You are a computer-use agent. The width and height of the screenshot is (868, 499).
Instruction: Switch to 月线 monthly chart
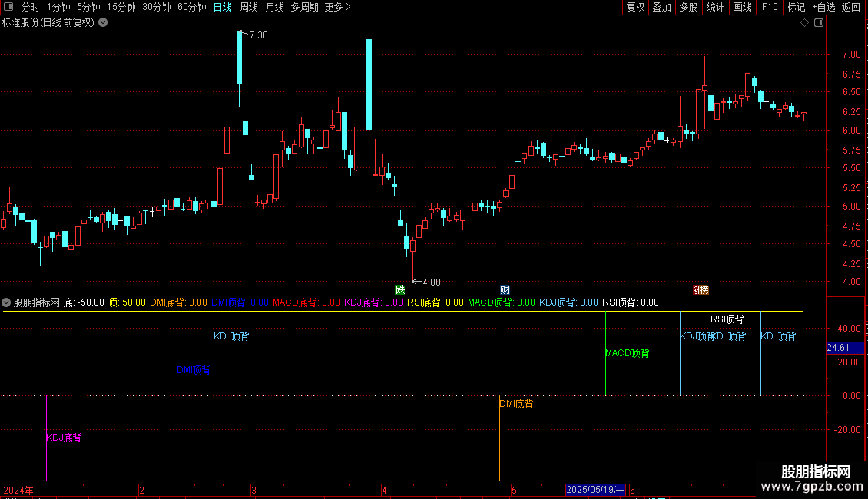[274, 7]
